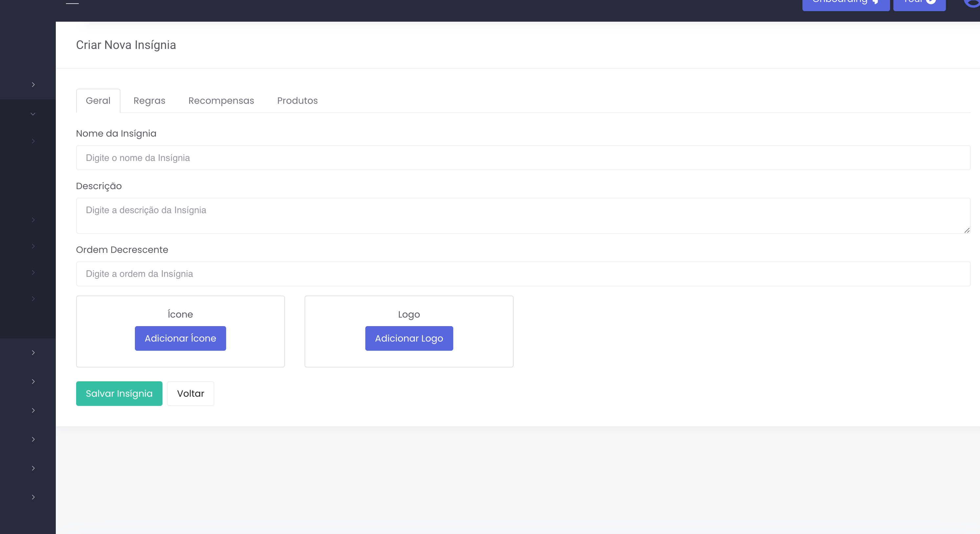Expand first dim submenu chevron under open section

pos(33,141)
